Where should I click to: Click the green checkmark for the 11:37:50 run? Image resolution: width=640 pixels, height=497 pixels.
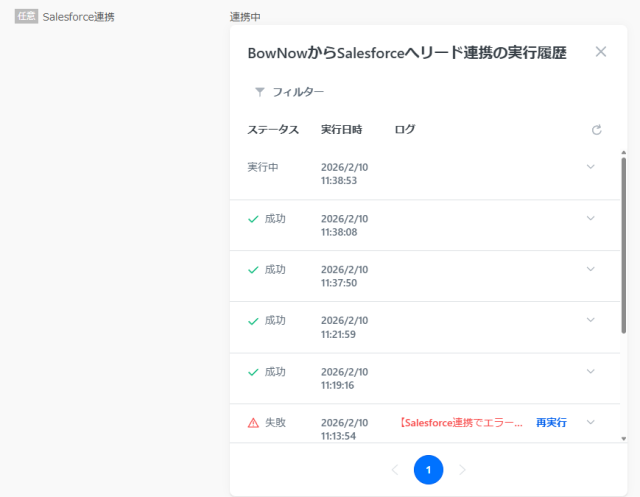click(253, 270)
